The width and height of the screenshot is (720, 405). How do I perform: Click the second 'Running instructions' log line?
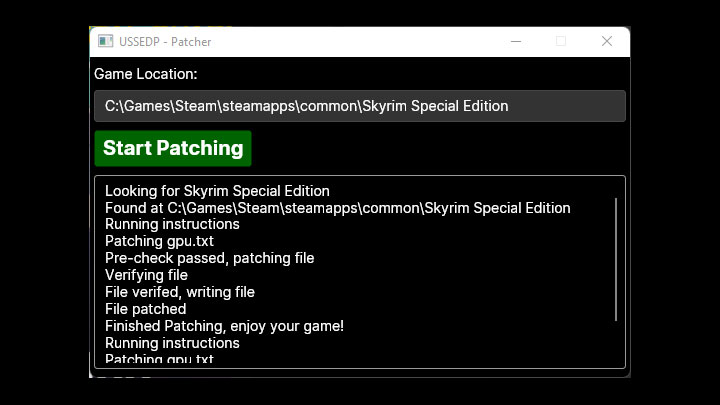(x=172, y=343)
